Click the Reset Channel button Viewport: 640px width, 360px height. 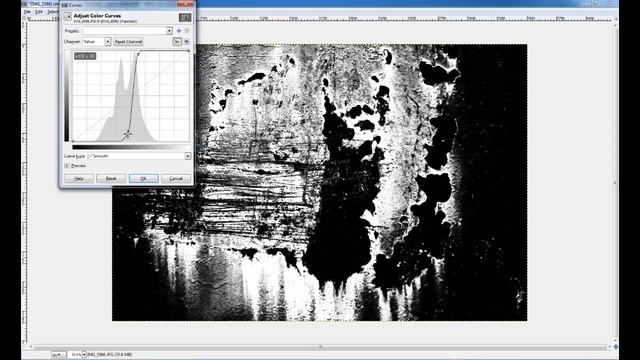[x=128, y=42]
